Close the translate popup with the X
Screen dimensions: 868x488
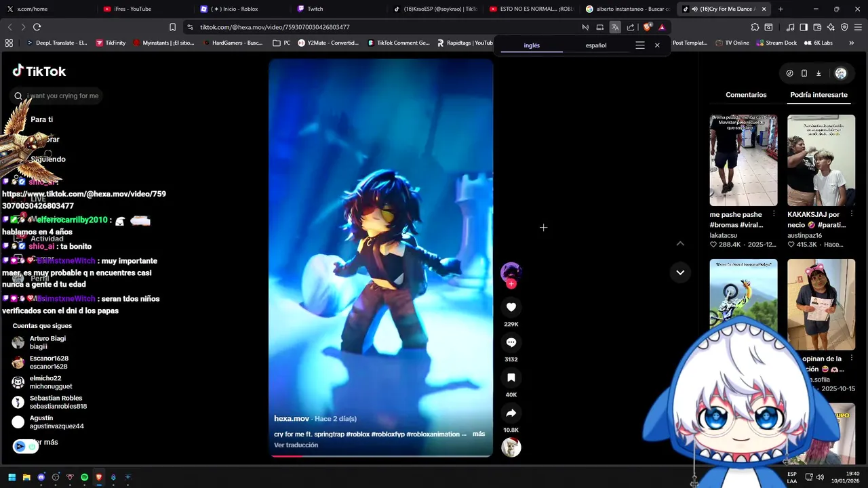click(x=657, y=45)
